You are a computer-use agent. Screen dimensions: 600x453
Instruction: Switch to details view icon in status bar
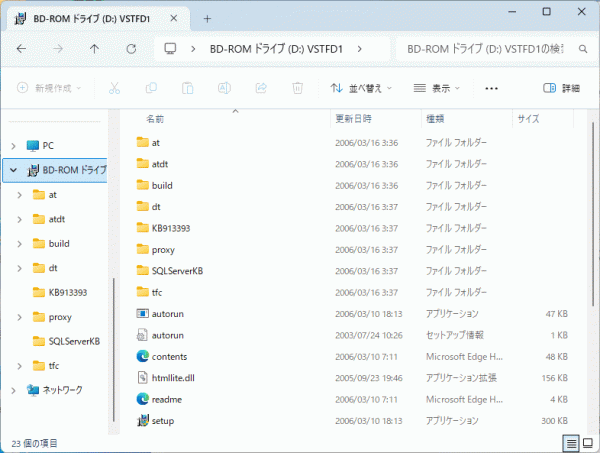pyautogui.click(x=571, y=443)
